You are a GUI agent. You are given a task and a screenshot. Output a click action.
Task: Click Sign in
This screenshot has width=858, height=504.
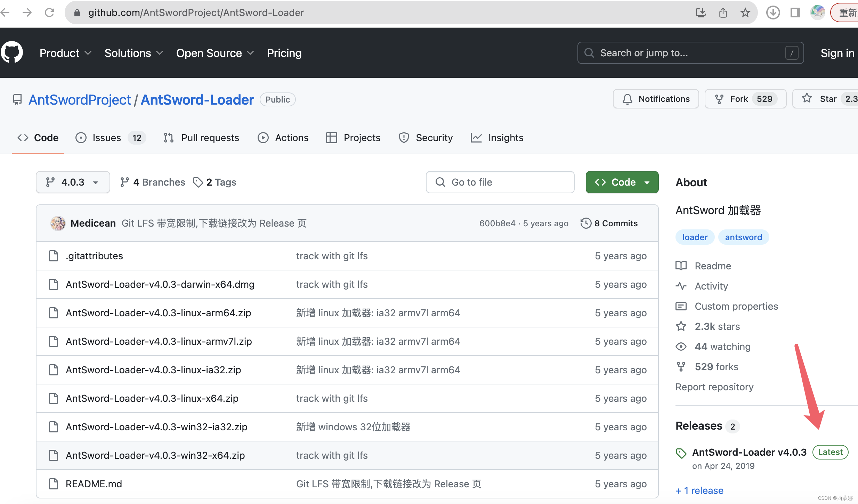click(837, 53)
